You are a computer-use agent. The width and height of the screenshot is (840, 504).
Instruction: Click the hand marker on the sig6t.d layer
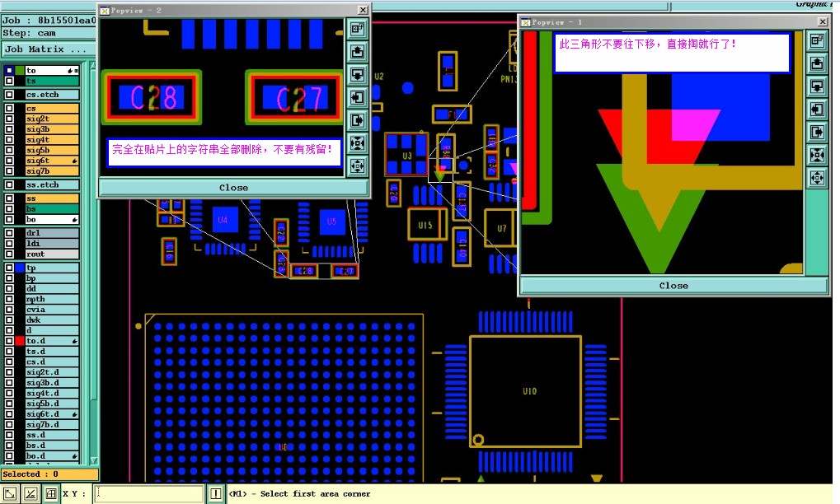pyautogui.click(x=74, y=414)
